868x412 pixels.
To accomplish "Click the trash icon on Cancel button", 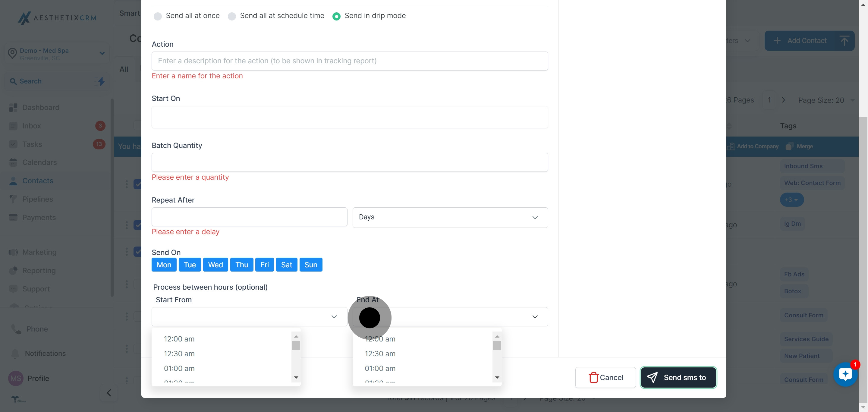I will tap(593, 377).
